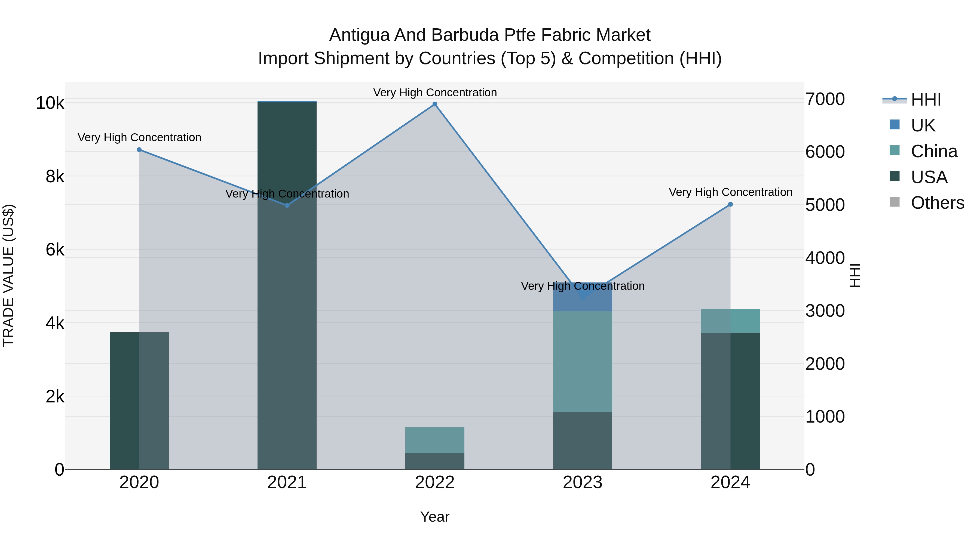Click the 2022 China bar segment
Viewport: 980px width, 551px height.
tap(435, 440)
